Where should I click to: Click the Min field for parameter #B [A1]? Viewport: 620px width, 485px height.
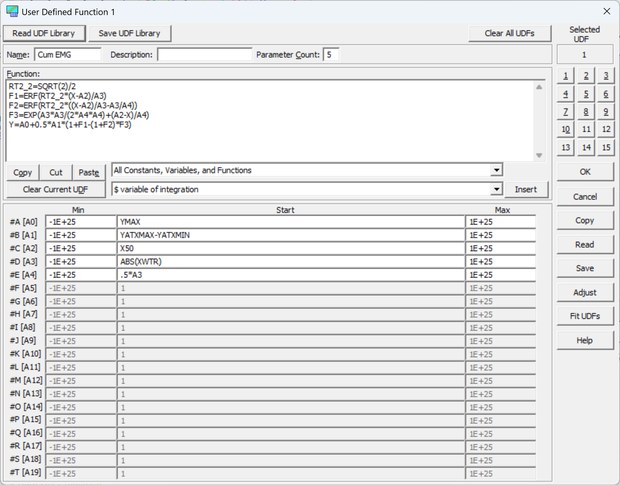pos(81,235)
